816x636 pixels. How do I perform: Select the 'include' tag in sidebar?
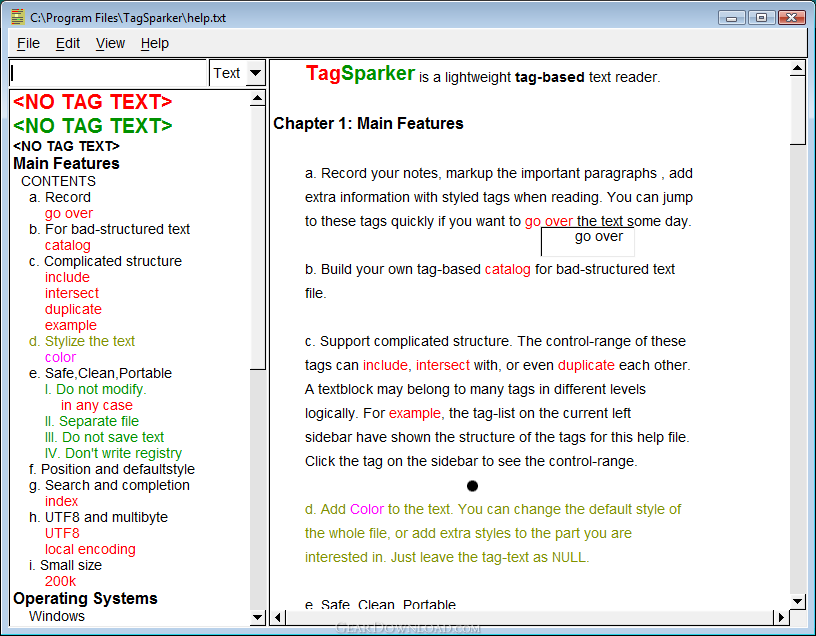coord(67,277)
